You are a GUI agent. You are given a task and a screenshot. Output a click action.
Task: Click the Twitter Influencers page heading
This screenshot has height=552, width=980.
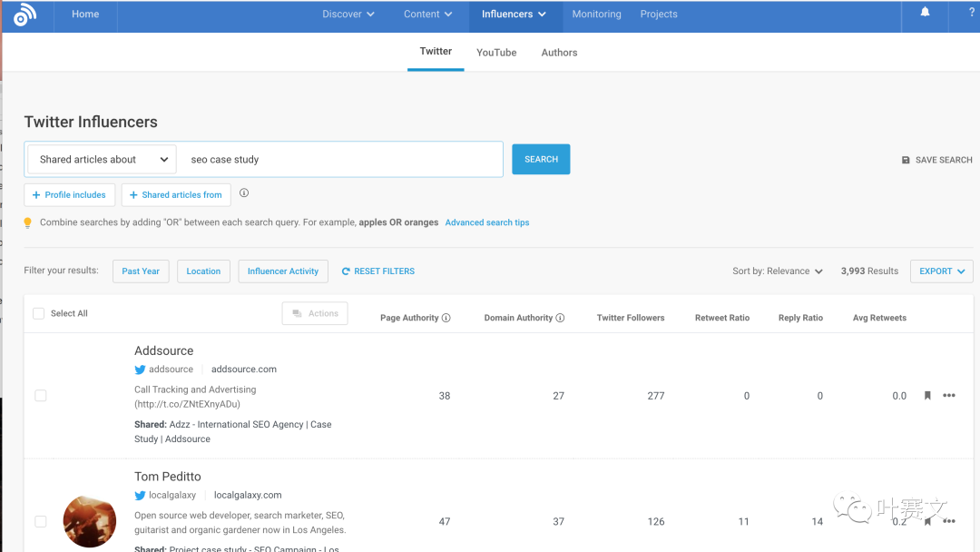tap(91, 122)
